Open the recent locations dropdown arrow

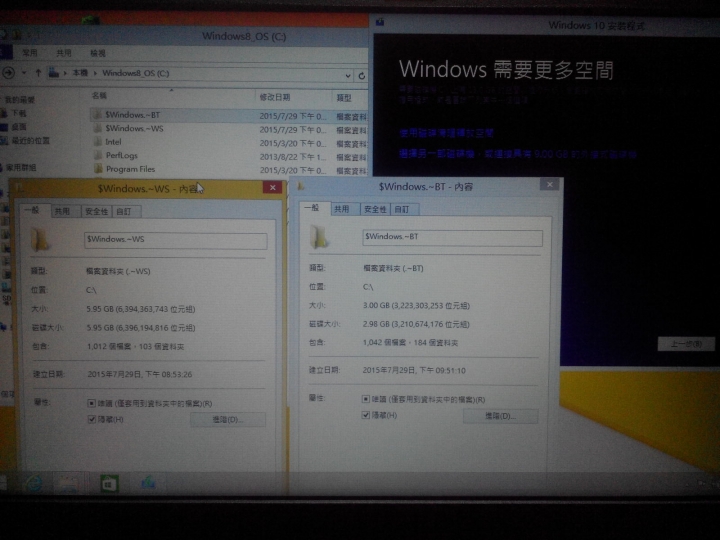tap(24, 73)
